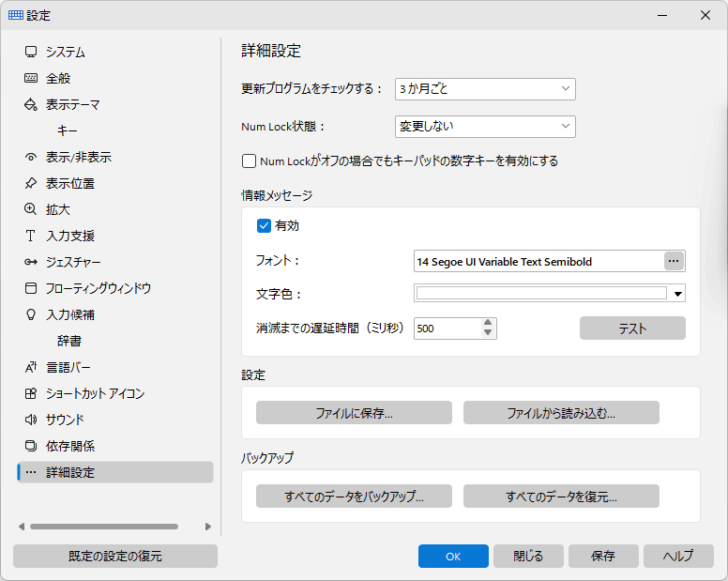728x581 pixels.
Task: Open the サウンド settings page
Action: pyautogui.click(x=115, y=420)
